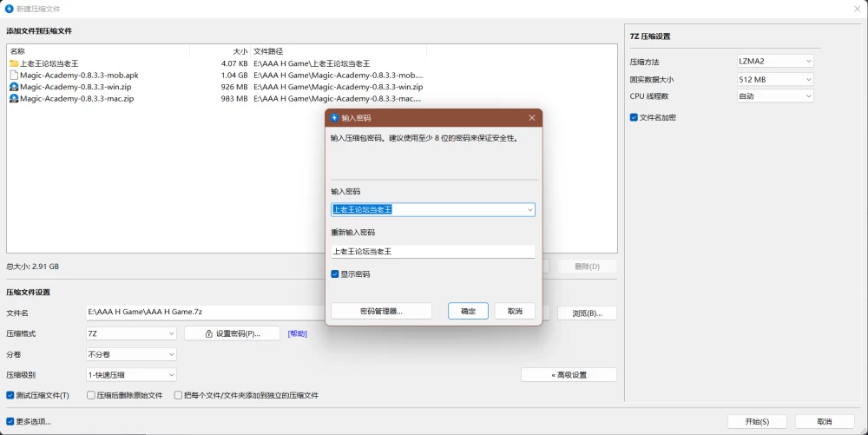The height and width of the screenshot is (435, 868).
Task: Toggle 测试压缩文件(T) checkbox
Action: [x=10, y=395]
